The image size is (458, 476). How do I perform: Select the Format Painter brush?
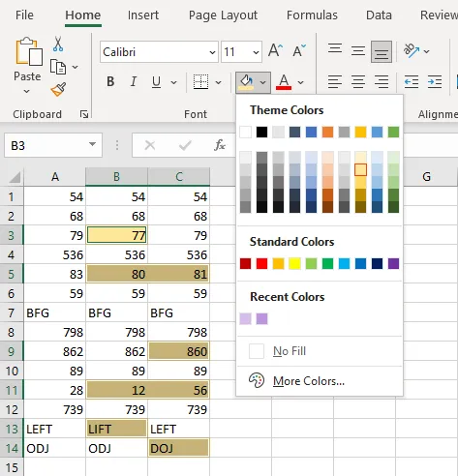(x=58, y=89)
